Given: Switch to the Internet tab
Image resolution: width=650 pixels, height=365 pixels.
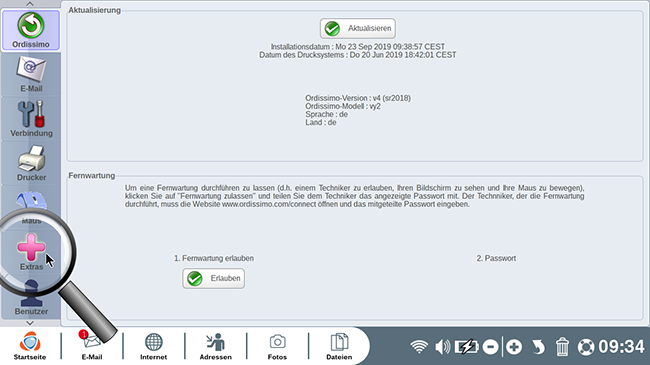Looking at the screenshot, I should (x=153, y=346).
